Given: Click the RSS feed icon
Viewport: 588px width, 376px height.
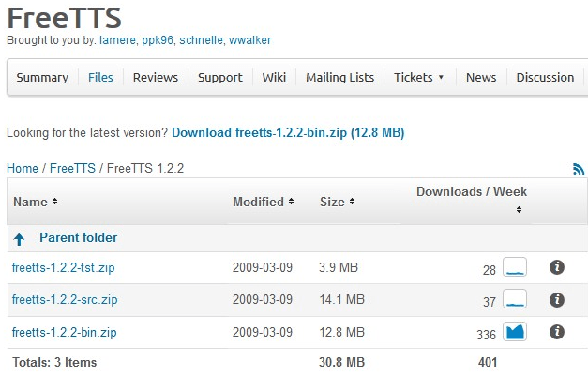Looking at the screenshot, I should point(578,170).
